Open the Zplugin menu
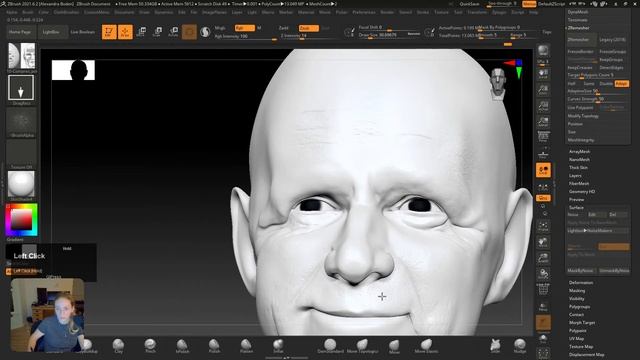 [x=499, y=13]
